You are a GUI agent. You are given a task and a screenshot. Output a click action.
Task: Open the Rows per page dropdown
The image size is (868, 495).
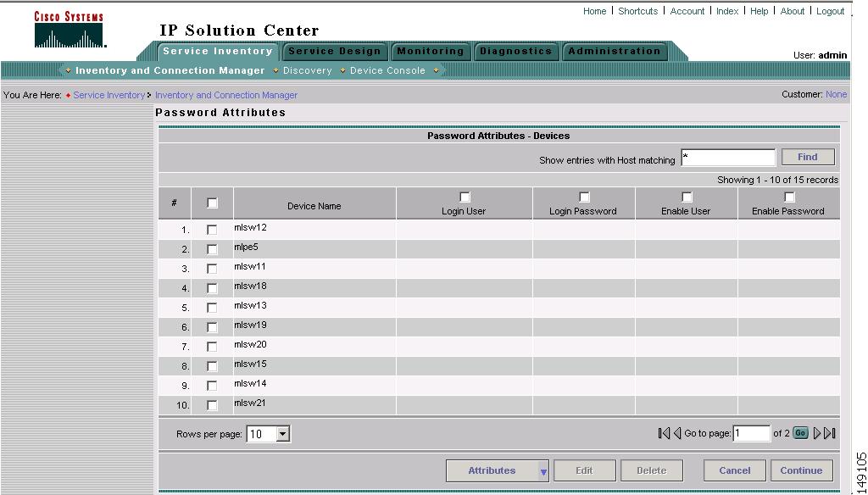pyautogui.click(x=269, y=434)
